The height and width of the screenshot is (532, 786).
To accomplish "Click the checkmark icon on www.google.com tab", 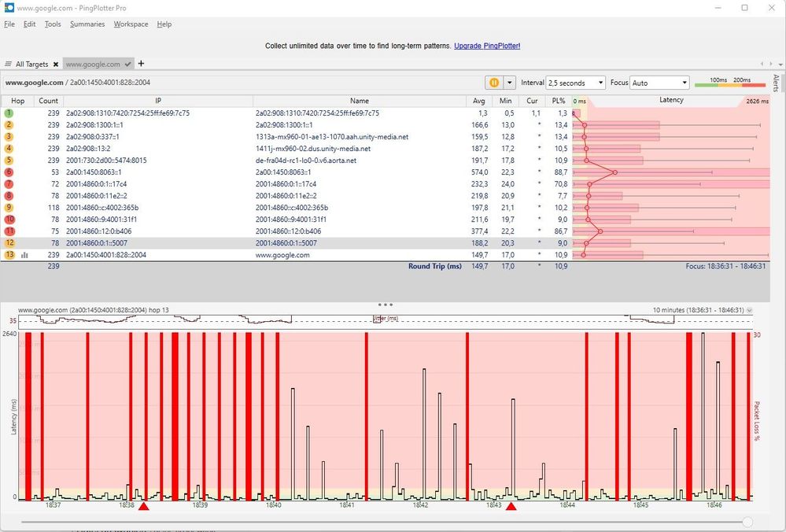I will 127,65.
